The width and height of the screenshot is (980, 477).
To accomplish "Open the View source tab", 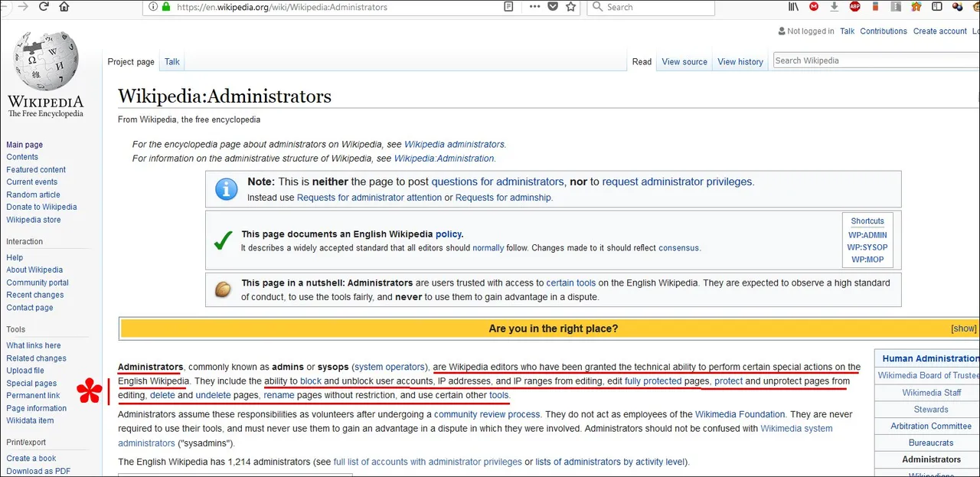I will click(684, 62).
